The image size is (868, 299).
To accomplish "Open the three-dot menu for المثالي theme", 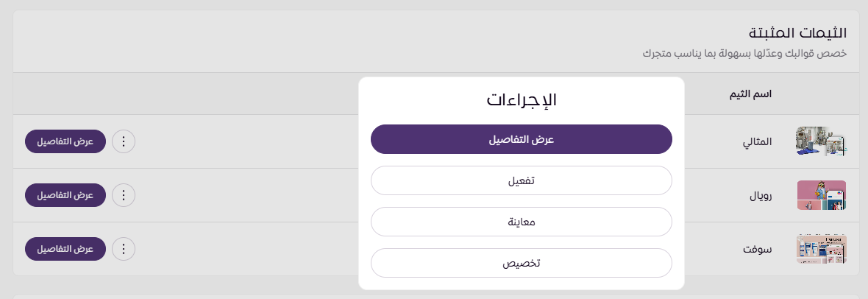I will click(124, 141).
